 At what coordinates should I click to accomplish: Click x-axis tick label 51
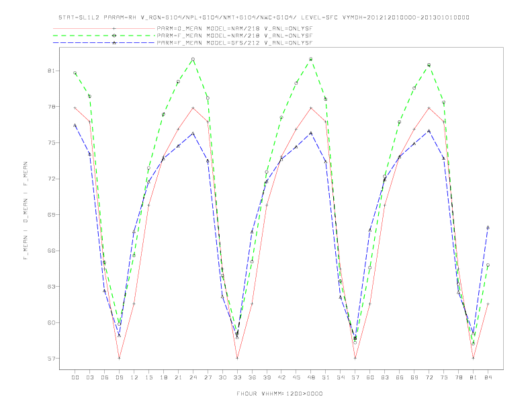326,377
